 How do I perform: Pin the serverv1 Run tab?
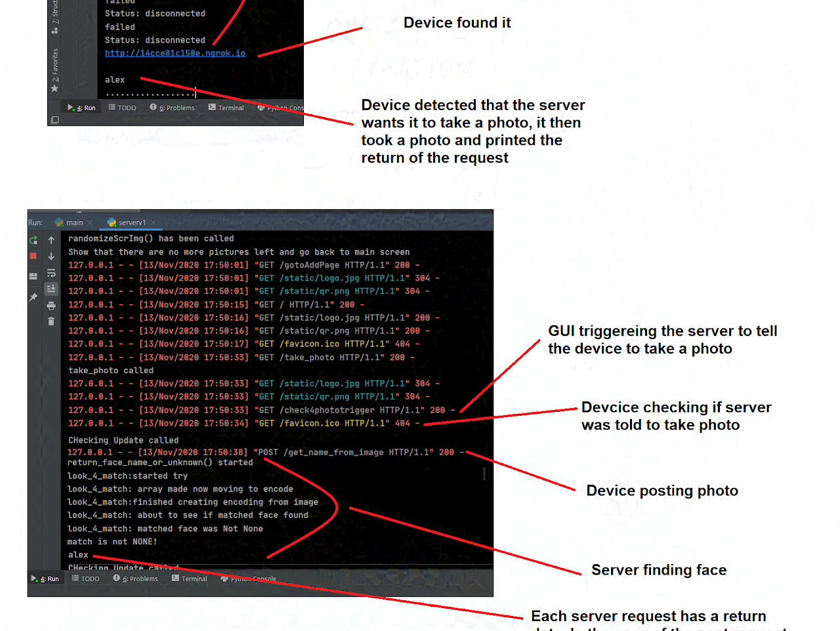point(33,297)
